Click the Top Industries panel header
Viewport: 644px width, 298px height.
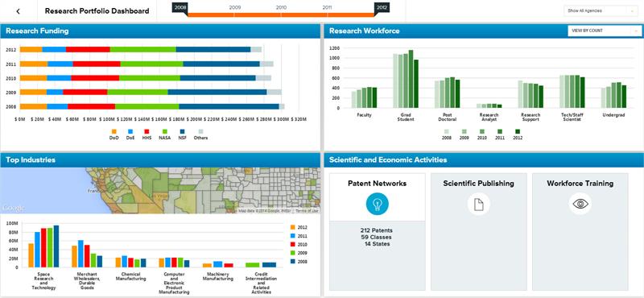click(x=160, y=160)
